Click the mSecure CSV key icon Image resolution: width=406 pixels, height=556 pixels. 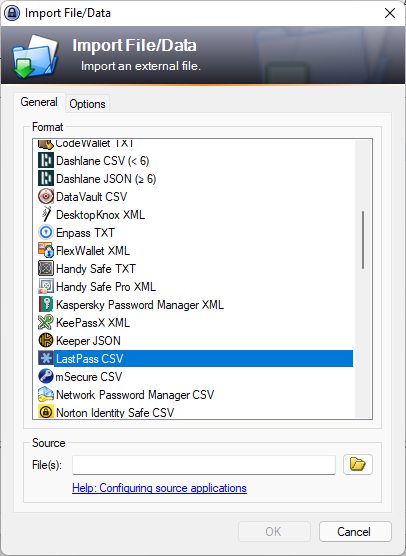46,377
